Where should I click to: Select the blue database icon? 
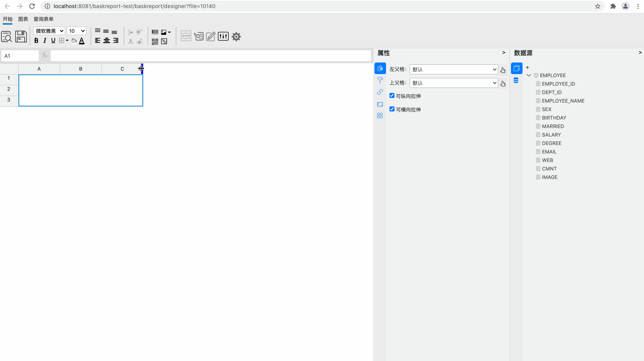[x=516, y=80]
